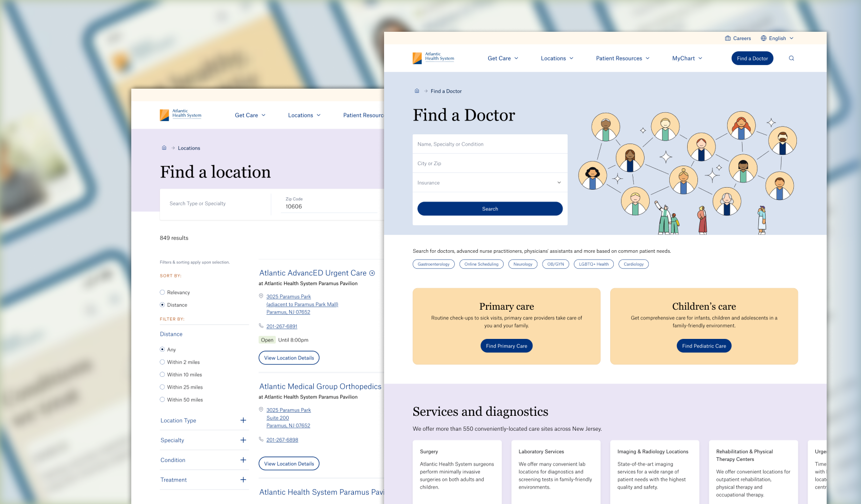861x504 pixels.
Task: Click the Cardiology tag
Action: (x=634, y=264)
